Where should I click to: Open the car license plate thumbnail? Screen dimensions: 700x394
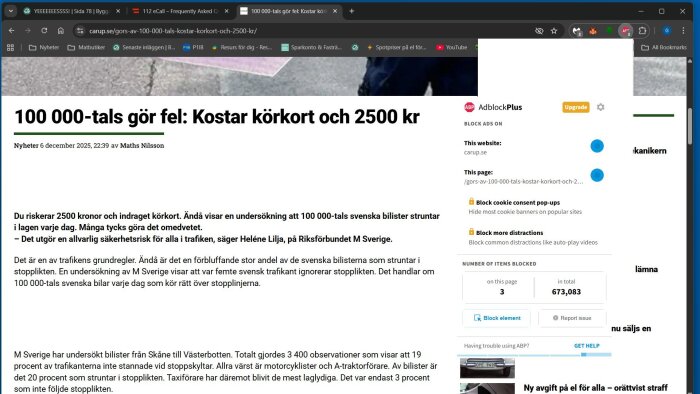(x=487, y=368)
